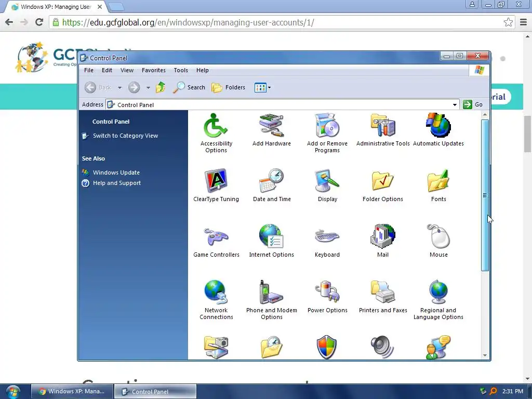Open the View menu
This screenshot has width=532, height=399.
[x=127, y=70]
